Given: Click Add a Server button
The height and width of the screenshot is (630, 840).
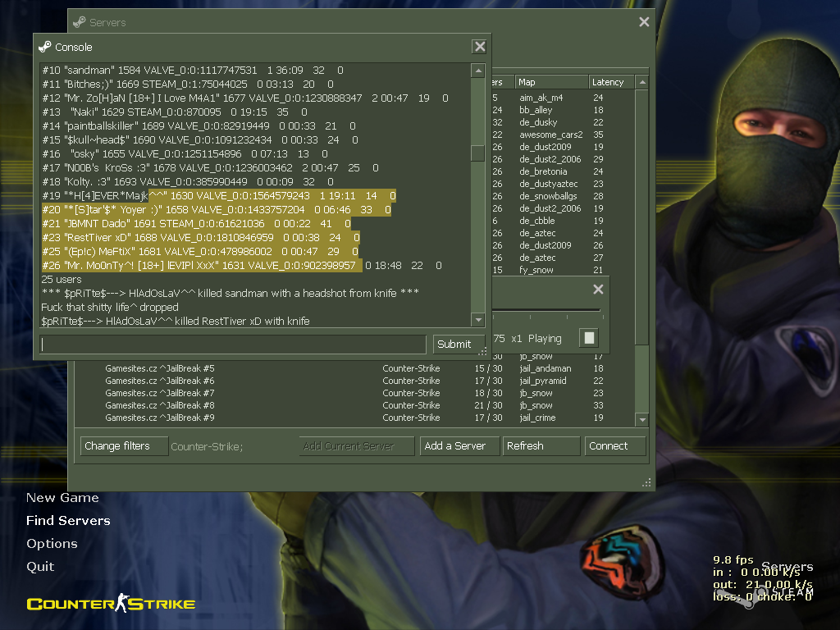Looking at the screenshot, I should click(459, 446).
